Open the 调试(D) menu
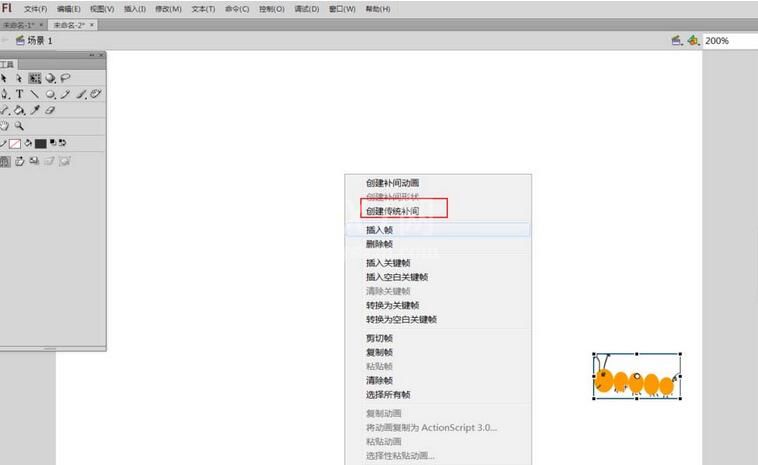758x465 pixels. (307, 9)
